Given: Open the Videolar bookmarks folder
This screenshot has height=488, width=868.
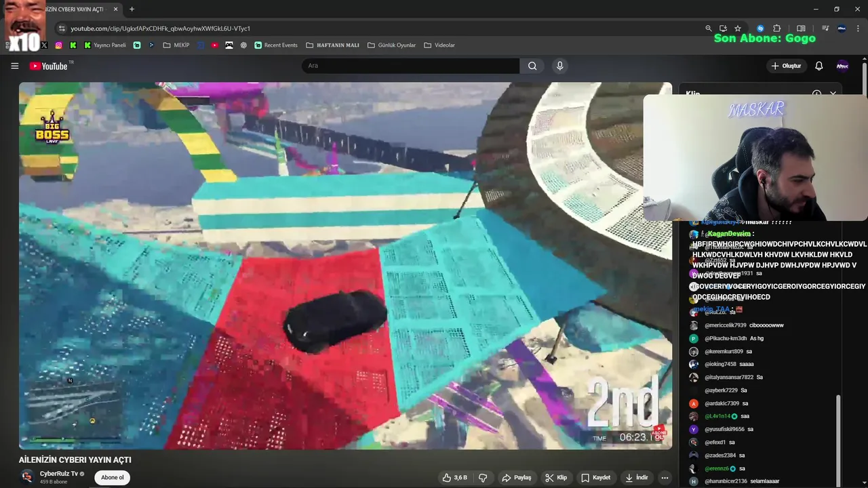Looking at the screenshot, I should point(439,45).
